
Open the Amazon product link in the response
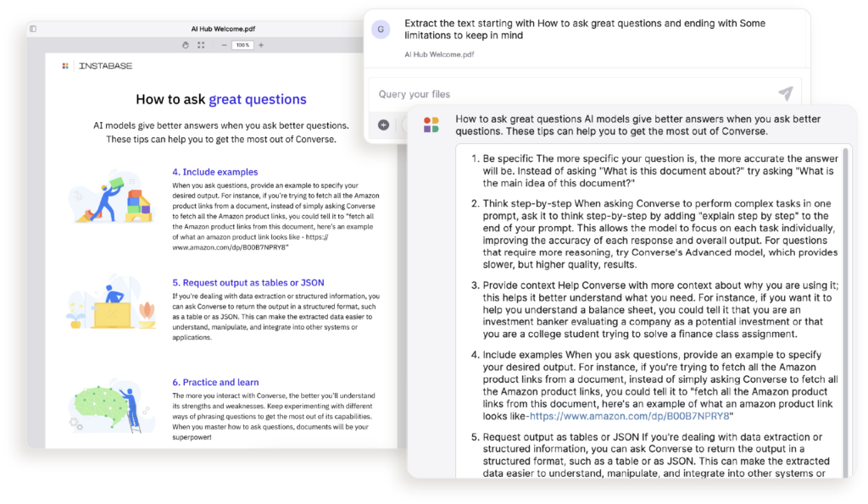[630, 416]
